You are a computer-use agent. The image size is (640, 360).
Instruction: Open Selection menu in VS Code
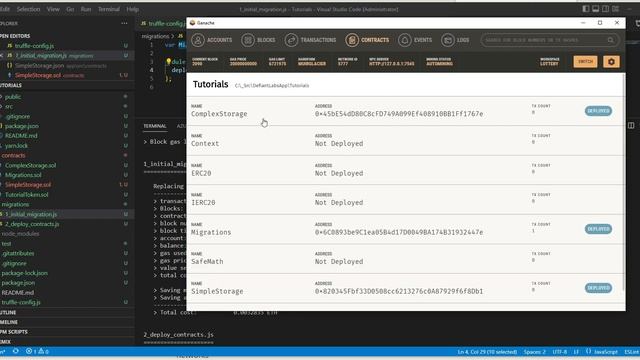pos(28,9)
